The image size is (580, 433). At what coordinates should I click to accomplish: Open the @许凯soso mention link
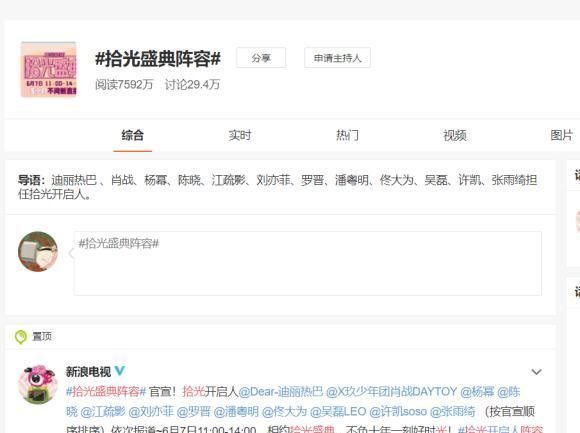pyautogui.click(x=398, y=411)
